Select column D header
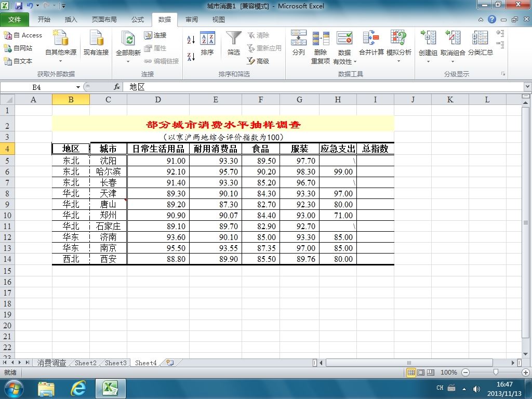This screenshot has height=399, width=532. 158,99
